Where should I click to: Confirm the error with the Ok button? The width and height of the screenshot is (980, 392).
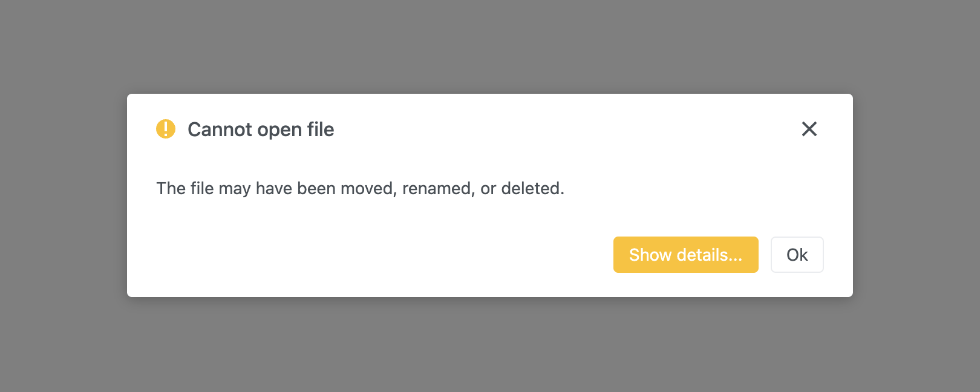click(797, 255)
